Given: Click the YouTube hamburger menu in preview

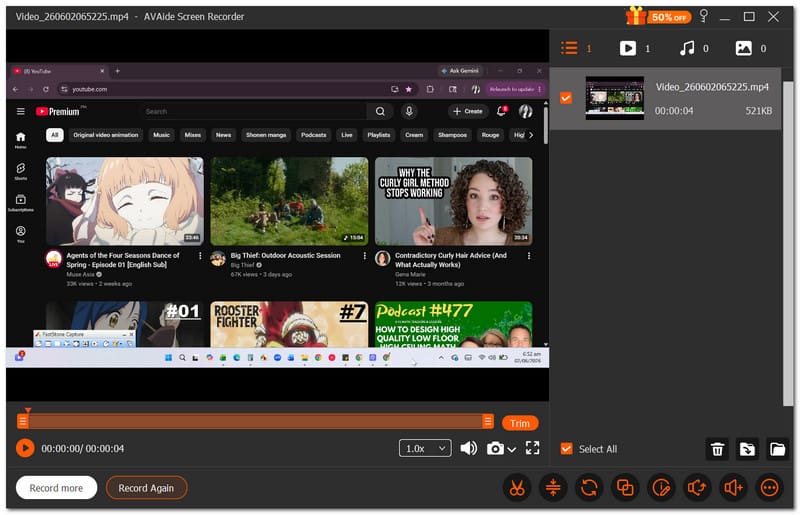Looking at the screenshot, I should point(20,111).
